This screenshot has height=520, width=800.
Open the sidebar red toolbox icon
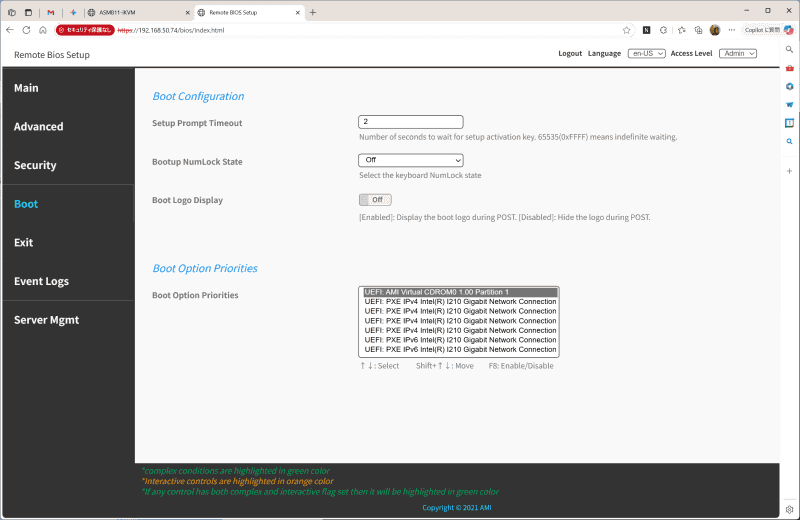tap(789, 68)
